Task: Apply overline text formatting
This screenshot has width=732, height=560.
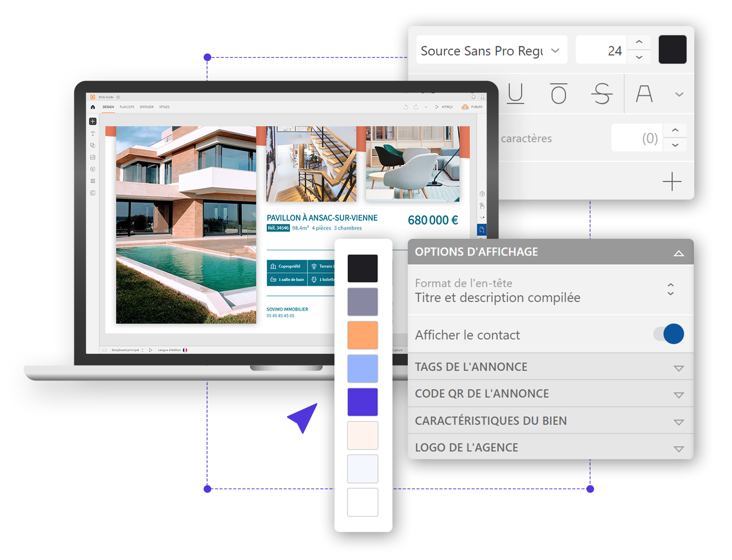Action: 558,94
